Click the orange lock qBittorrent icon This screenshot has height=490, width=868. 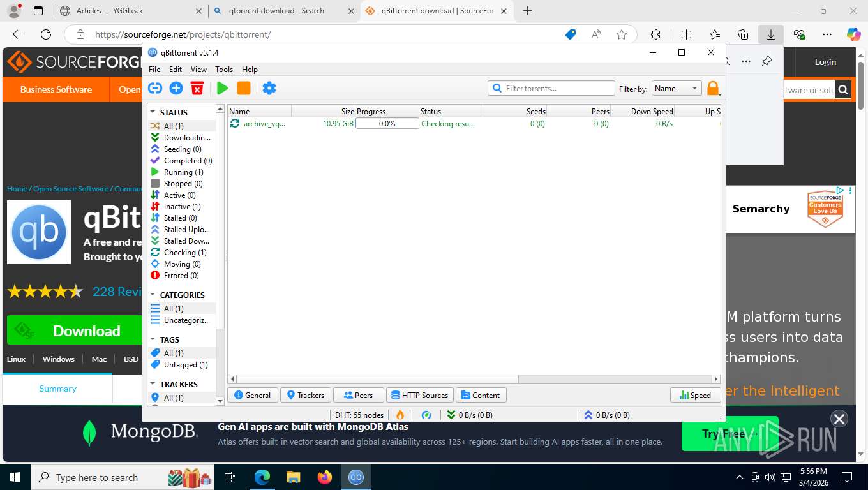tap(713, 88)
